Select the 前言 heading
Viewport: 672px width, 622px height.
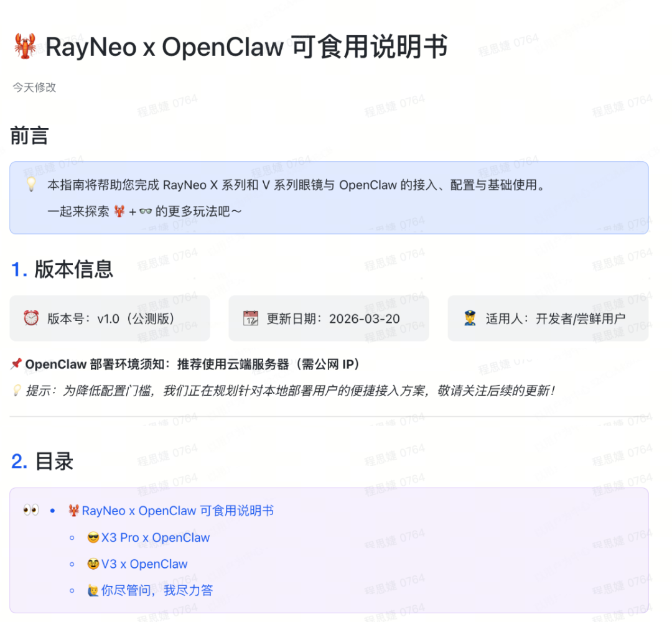pos(29,136)
